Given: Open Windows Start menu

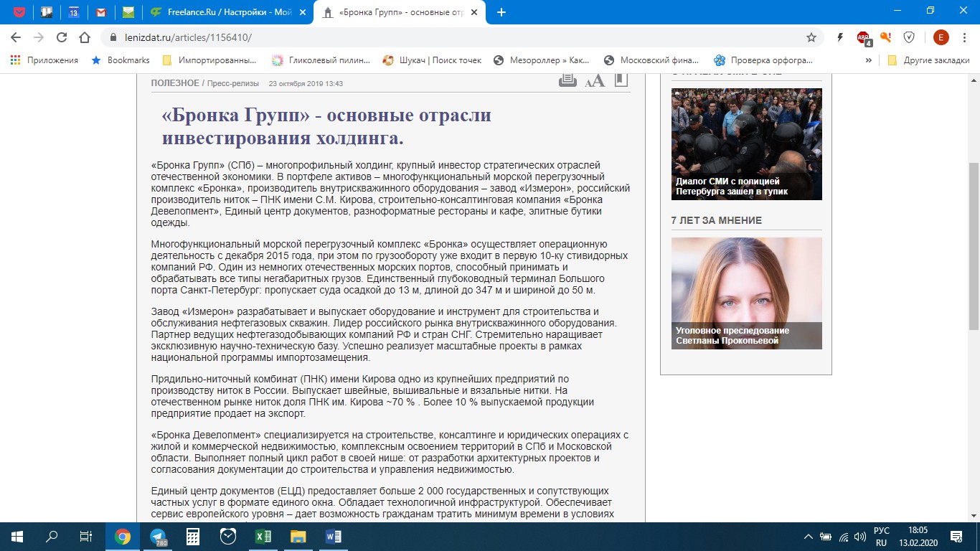Looking at the screenshot, I should 17,536.
